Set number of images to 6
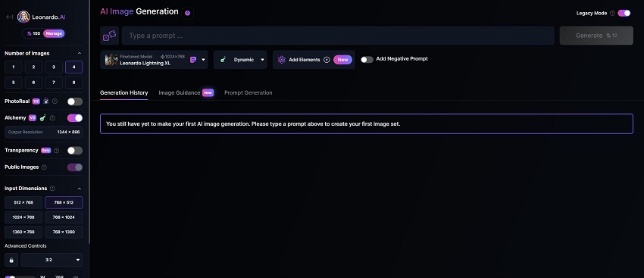 [33, 83]
